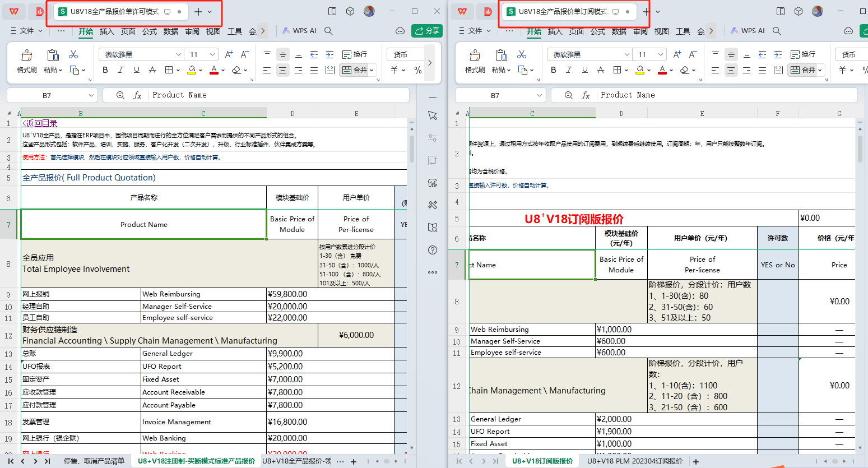Toggle center horizontal alignment in the left window
This screenshot has width=868, height=468.
[283, 70]
